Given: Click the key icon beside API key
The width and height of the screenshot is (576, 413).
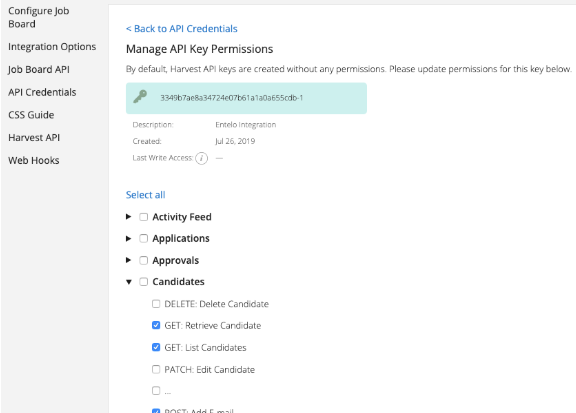Looking at the screenshot, I should (140, 97).
